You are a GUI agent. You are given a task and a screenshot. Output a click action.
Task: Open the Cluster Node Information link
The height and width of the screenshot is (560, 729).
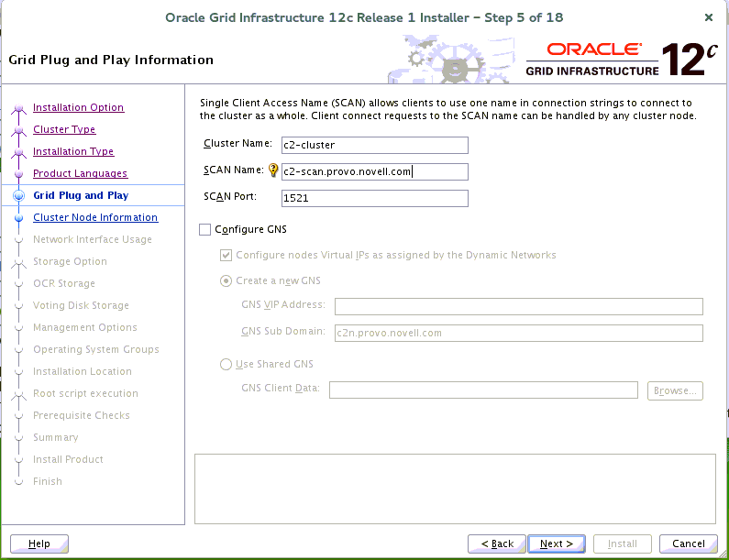coord(95,217)
